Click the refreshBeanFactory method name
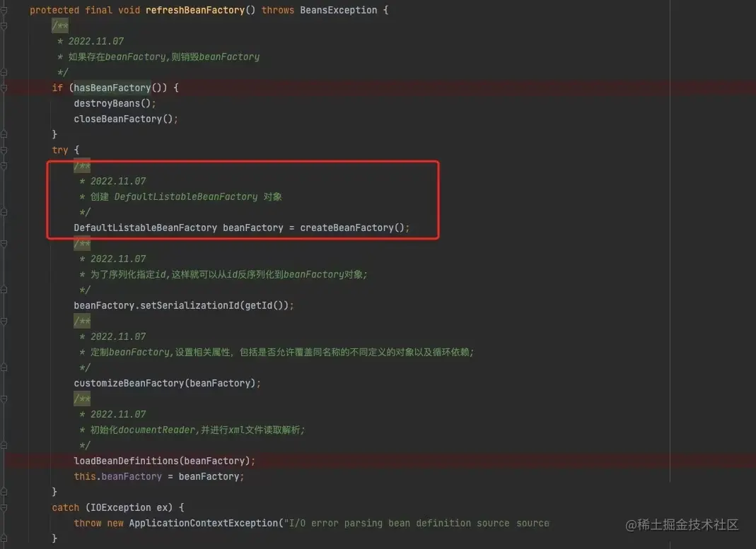This screenshot has height=549, width=756. [194, 10]
